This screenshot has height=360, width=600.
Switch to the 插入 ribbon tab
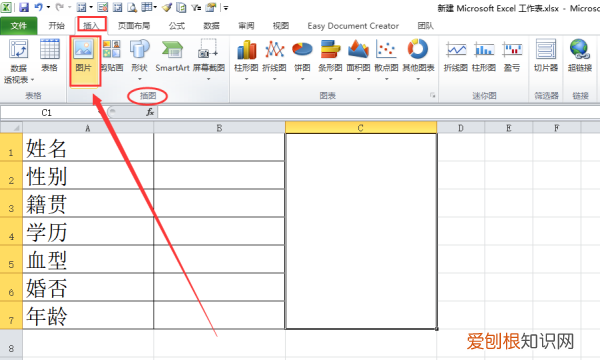[x=91, y=26]
